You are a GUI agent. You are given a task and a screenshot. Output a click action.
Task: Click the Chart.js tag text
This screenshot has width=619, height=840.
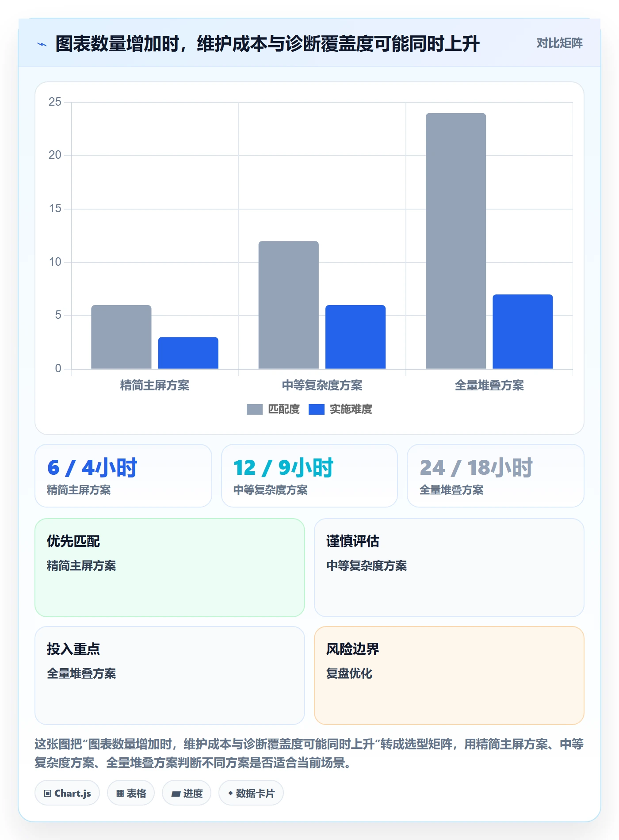[x=73, y=794]
